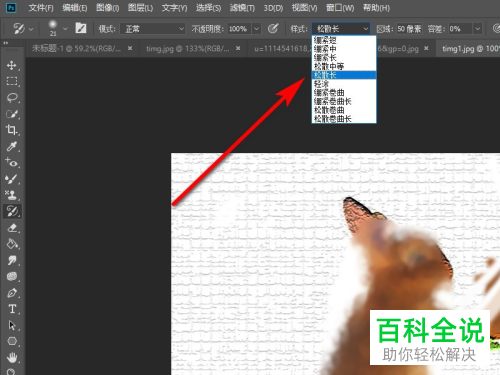This screenshot has width=500, height=375.
Task: Select the Brush tool
Action: coord(12,179)
